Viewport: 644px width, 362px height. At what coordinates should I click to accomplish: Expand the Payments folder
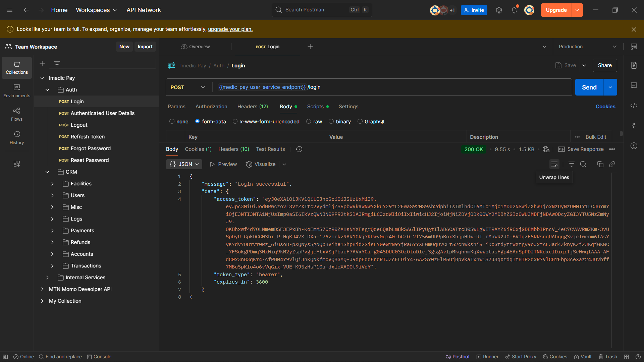click(x=52, y=231)
